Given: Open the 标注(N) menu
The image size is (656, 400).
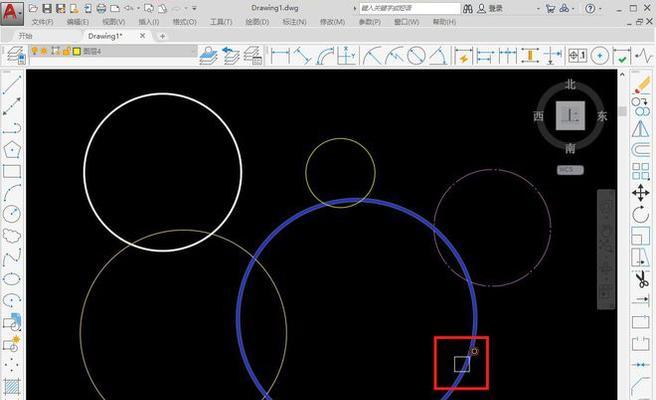Looking at the screenshot, I should tap(295, 22).
